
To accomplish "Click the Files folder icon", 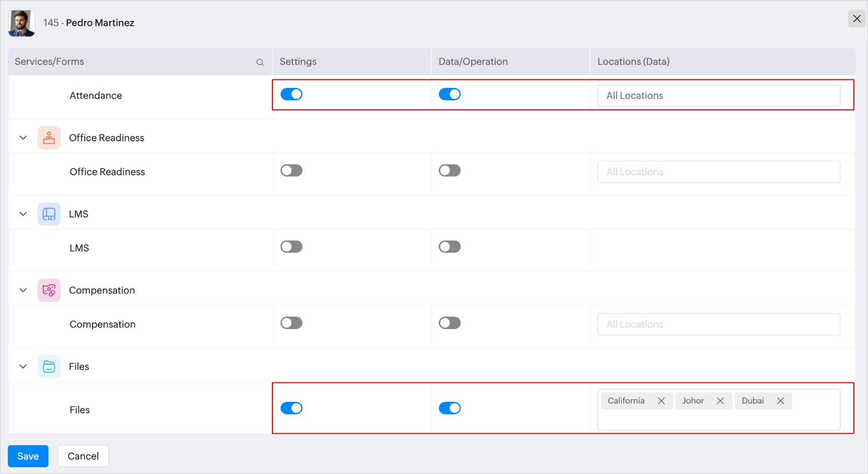I will 49,367.
